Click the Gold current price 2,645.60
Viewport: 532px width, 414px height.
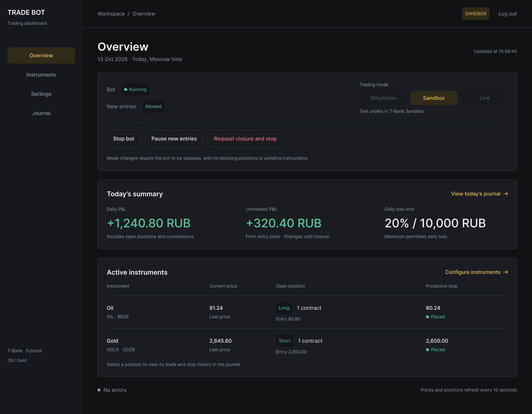click(x=221, y=341)
